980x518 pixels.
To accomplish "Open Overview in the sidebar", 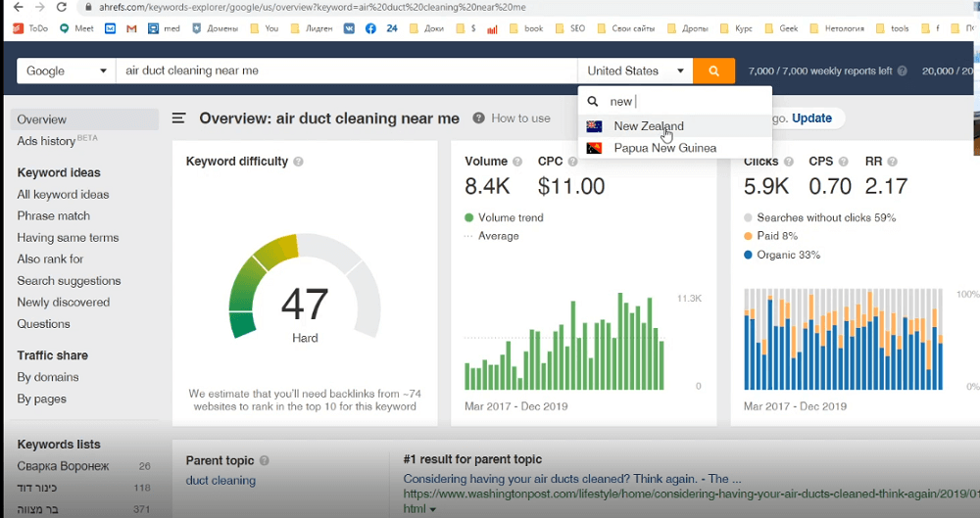I will pos(84,119).
